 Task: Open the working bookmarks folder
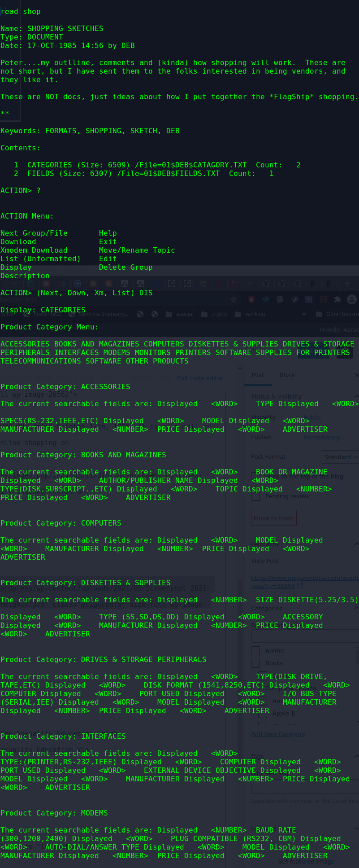tap(250, 314)
